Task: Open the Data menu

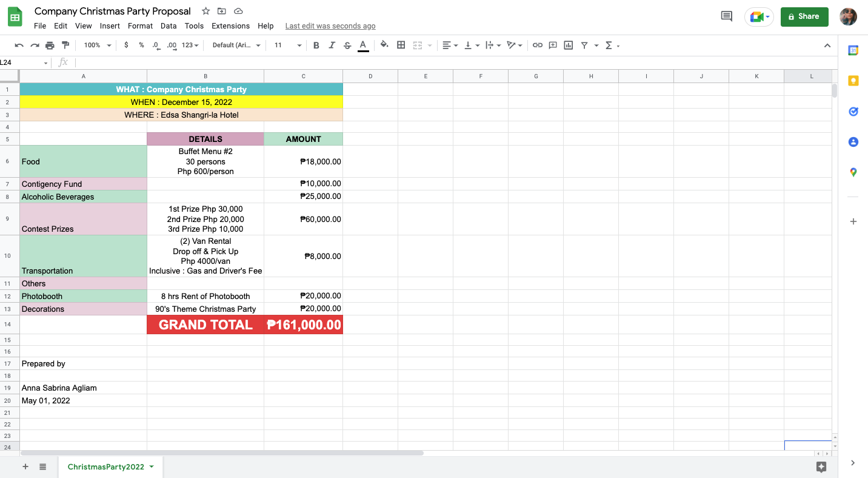Action: coord(169,26)
